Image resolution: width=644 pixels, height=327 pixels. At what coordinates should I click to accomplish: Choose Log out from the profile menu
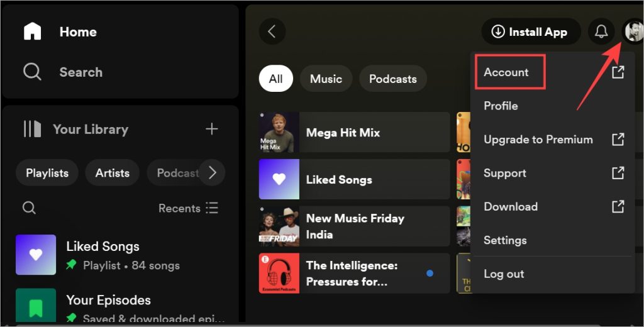coord(552,274)
